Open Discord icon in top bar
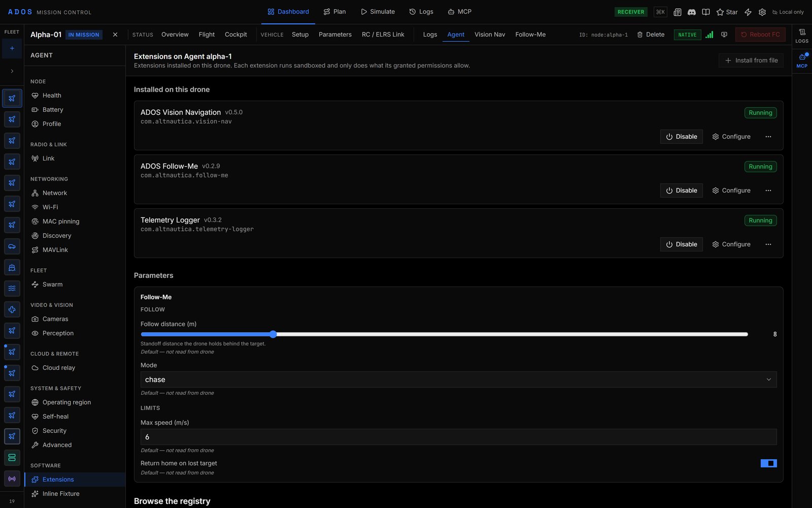 tap(691, 12)
